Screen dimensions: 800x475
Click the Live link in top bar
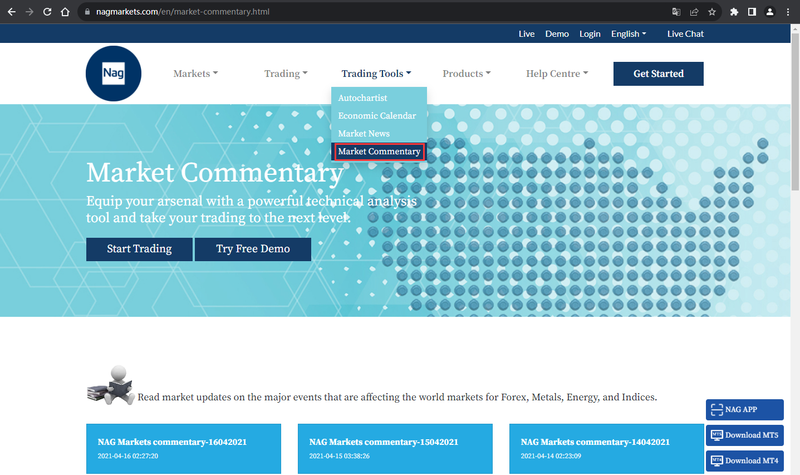[526, 34]
